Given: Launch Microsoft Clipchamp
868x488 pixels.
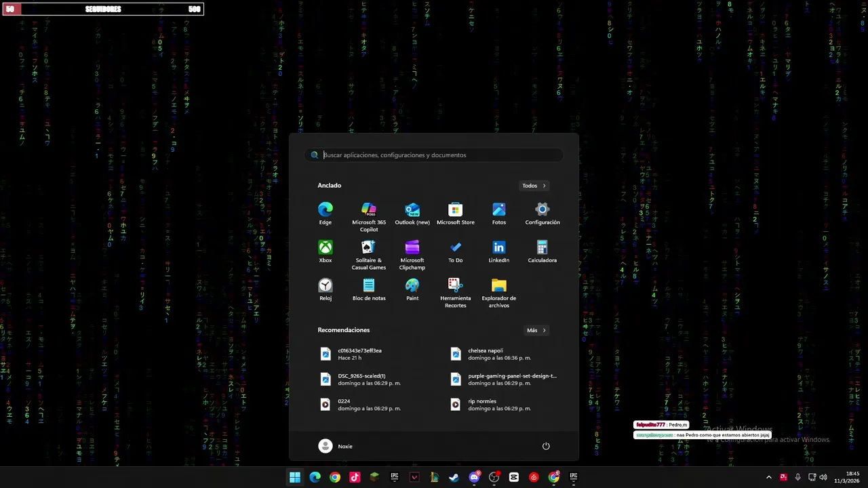Looking at the screenshot, I should pyautogui.click(x=412, y=255).
